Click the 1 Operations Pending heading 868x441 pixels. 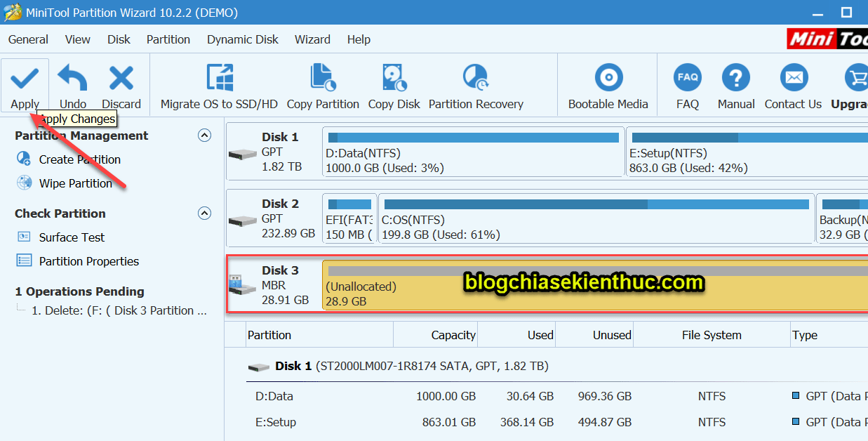tap(80, 291)
